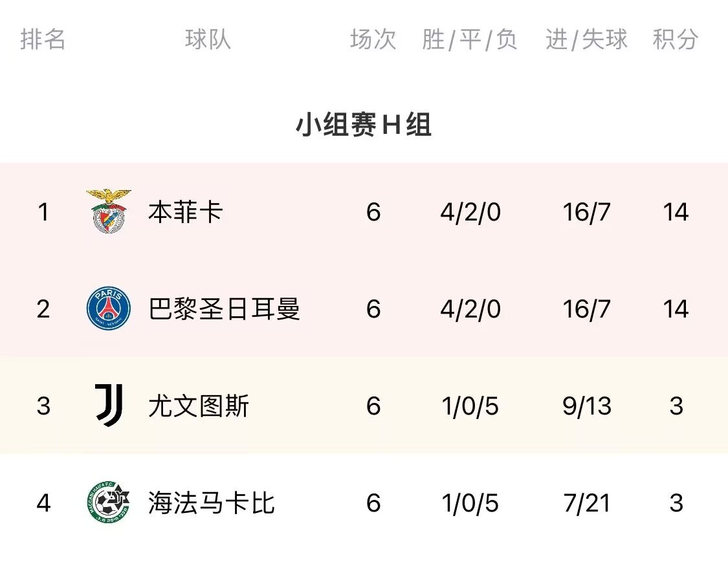Screen dimensions: 728x584
Task: Click the rank number 3 cell
Action: 43,406
